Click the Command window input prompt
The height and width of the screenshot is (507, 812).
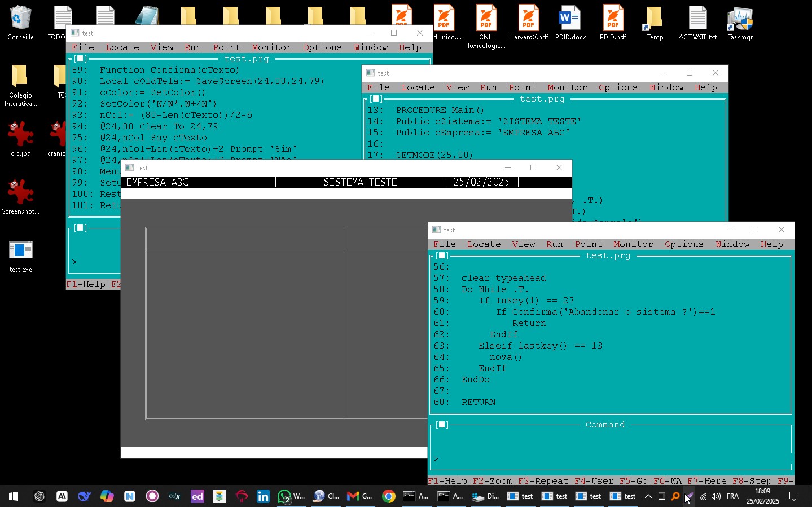point(609,458)
